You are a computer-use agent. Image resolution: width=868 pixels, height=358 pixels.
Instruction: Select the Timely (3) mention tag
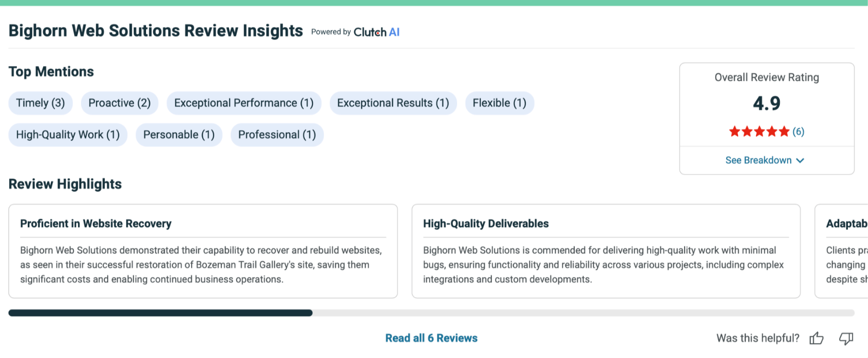pyautogui.click(x=40, y=103)
